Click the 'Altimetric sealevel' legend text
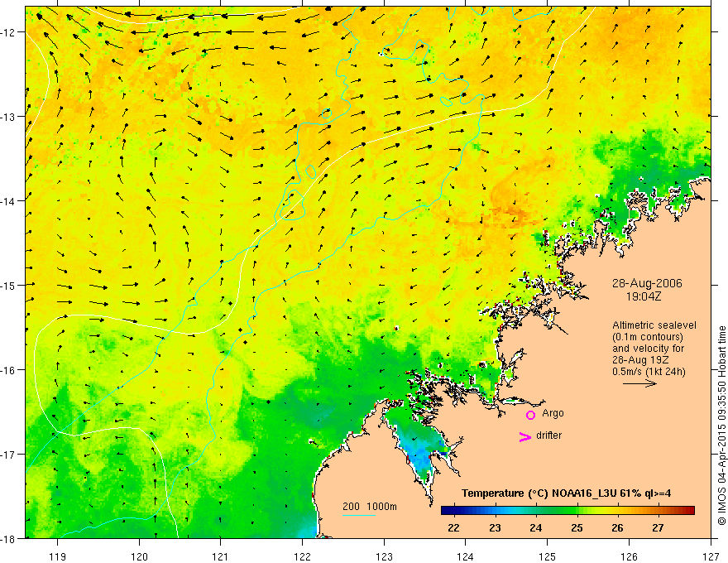This screenshot has height=563, width=728. [x=654, y=325]
